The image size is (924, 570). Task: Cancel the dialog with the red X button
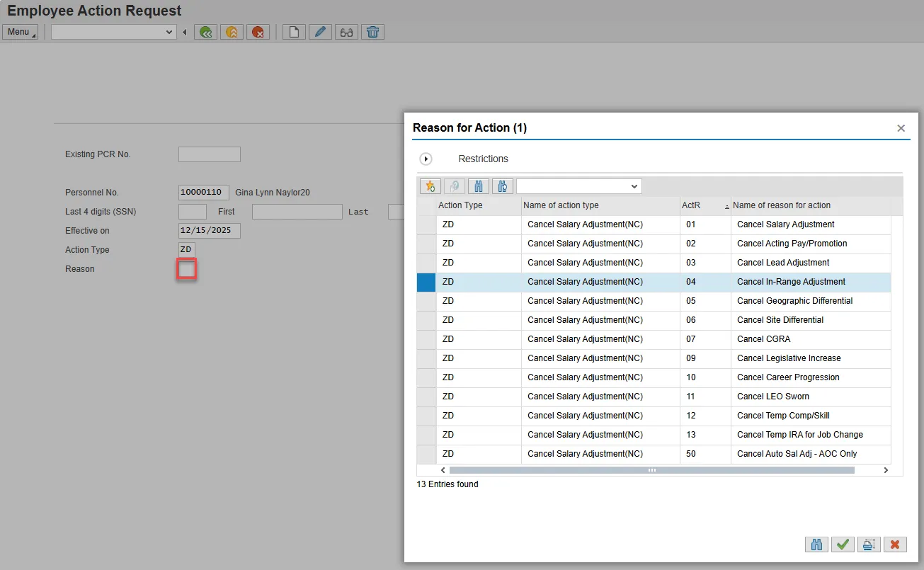tap(895, 545)
